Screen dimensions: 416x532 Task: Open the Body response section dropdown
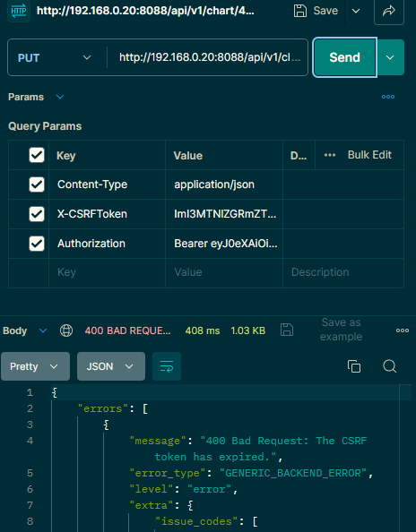(x=43, y=330)
